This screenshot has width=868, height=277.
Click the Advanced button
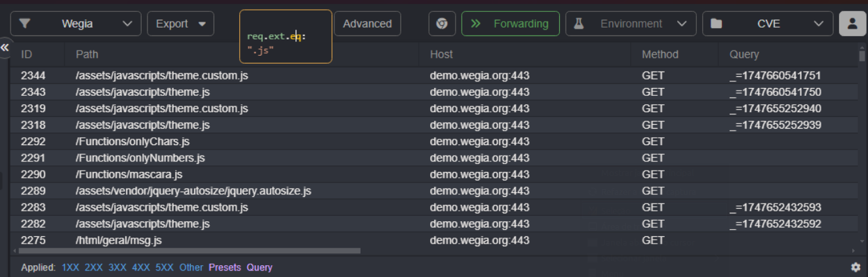[x=367, y=24]
